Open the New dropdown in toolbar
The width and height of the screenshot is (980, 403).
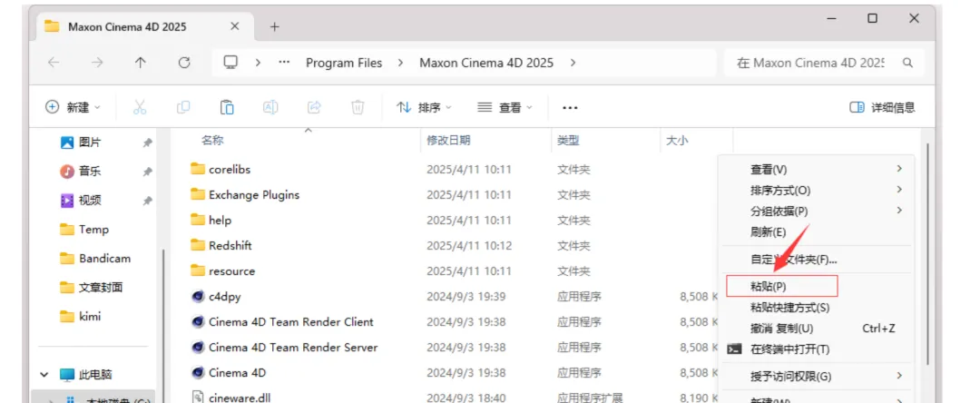click(x=73, y=107)
